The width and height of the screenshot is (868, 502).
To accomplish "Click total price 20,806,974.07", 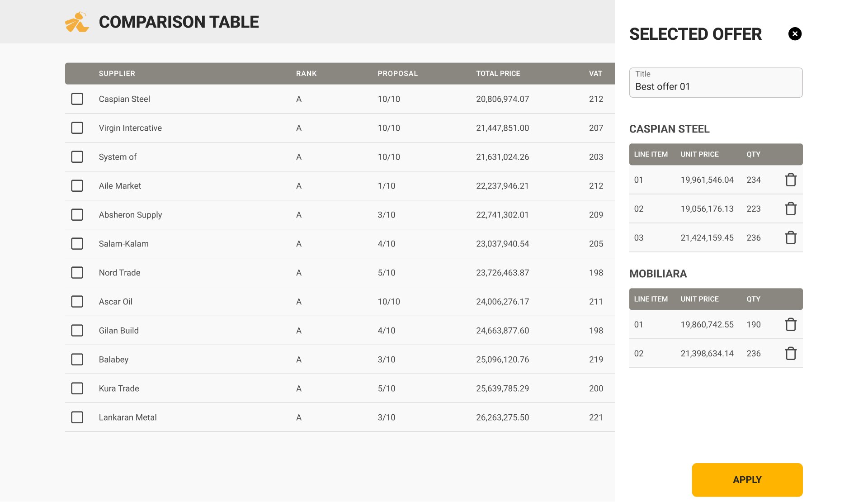I will [502, 99].
